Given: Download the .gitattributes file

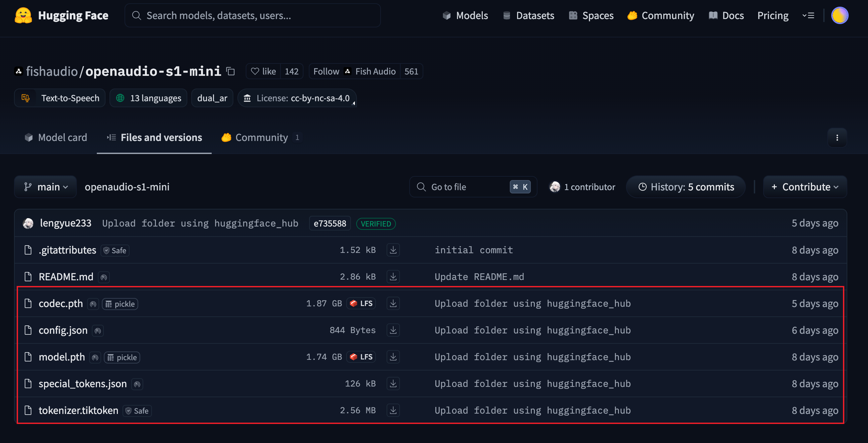Looking at the screenshot, I should tap(393, 250).
